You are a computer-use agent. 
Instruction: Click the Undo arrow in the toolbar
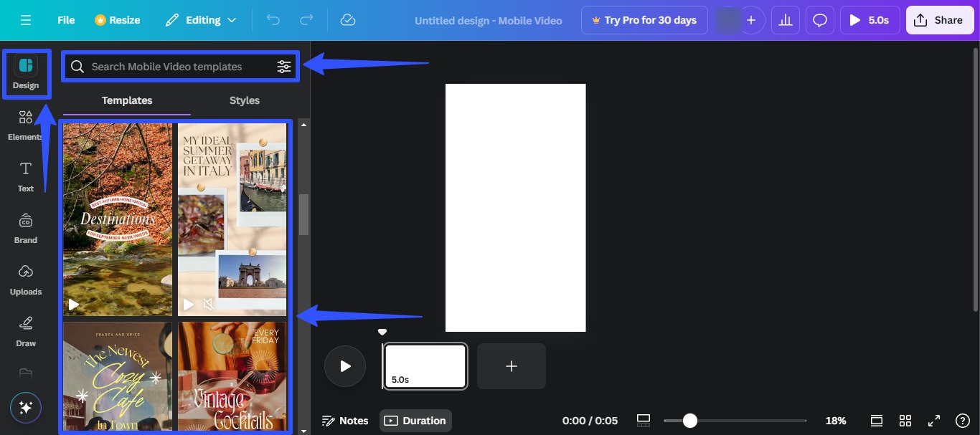coord(273,19)
